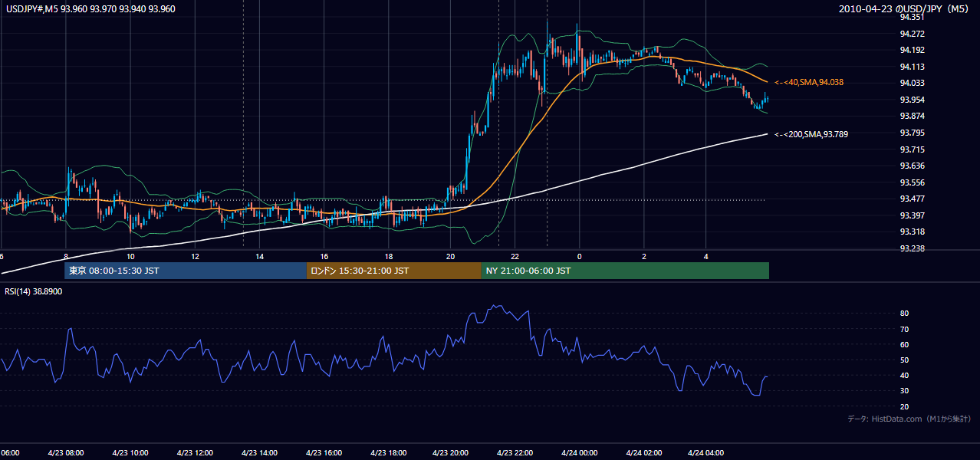
Task: Click the 4/24 00:00 time axis label
Action: [x=580, y=452]
